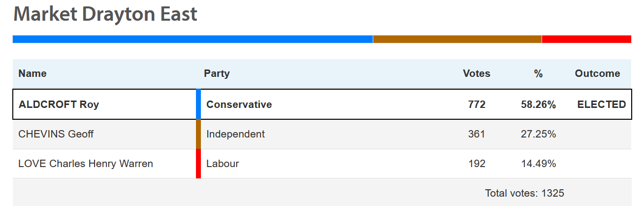644x206 pixels.
Task: Click the Market Drayton East heading
Action: click(x=105, y=14)
